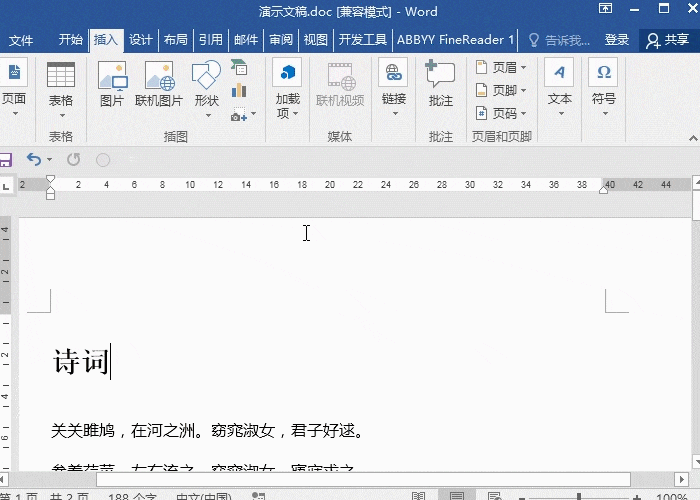Open 联机图片 online pictures
700x500 pixels.
(x=159, y=85)
